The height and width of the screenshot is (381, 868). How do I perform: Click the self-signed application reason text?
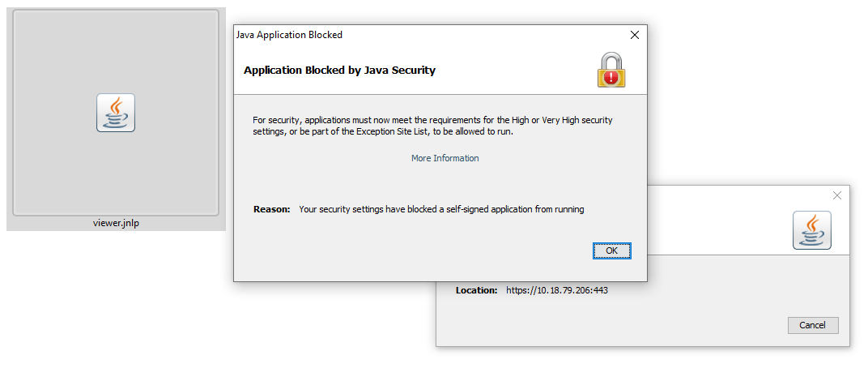pos(442,209)
